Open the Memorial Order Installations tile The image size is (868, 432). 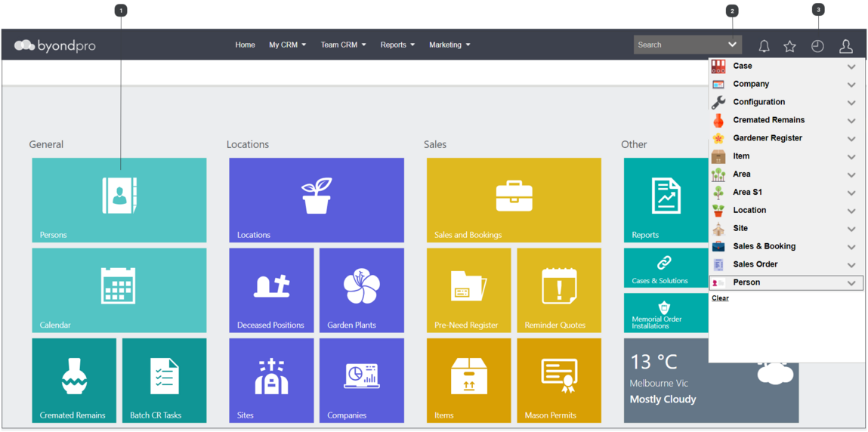[x=666, y=313]
